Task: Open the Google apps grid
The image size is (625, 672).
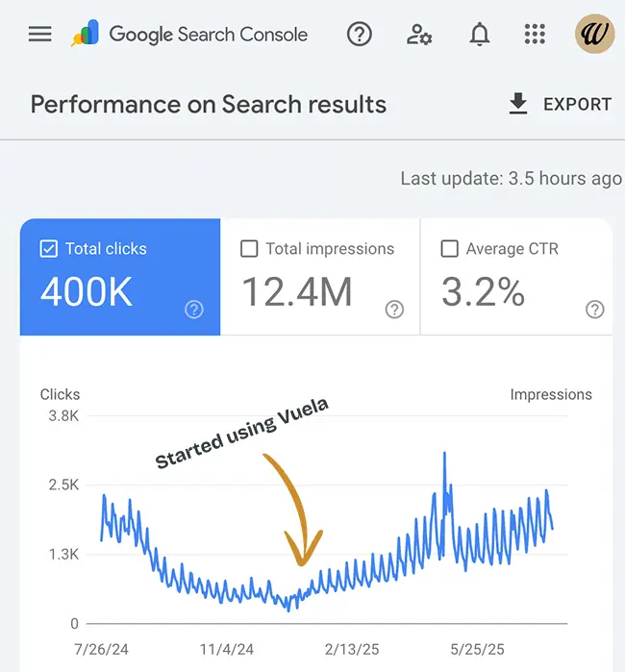Action: click(535, 35)
